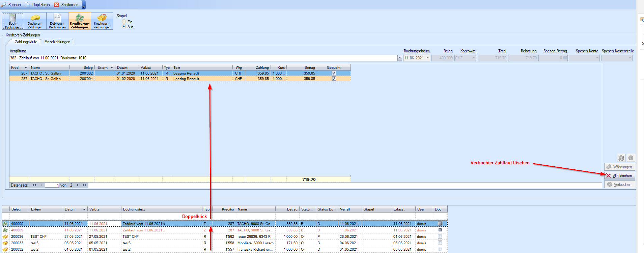Switch to the Einzelzahlungen tab
644x253 pixels.
57,42
